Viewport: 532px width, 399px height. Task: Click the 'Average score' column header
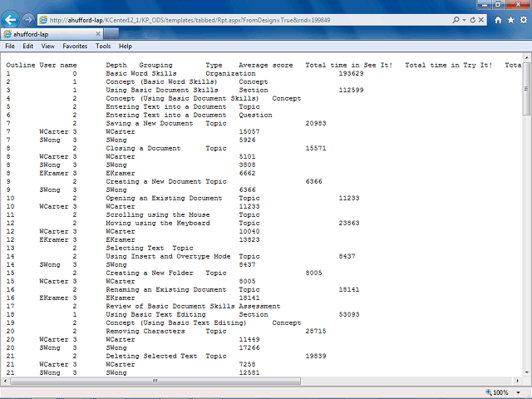pos(266,65)
